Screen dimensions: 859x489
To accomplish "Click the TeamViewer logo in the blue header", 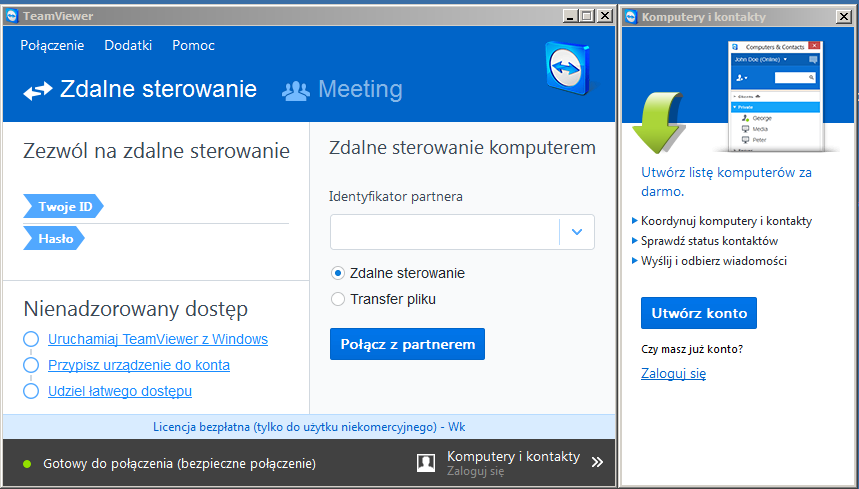I will click(568, 68).
